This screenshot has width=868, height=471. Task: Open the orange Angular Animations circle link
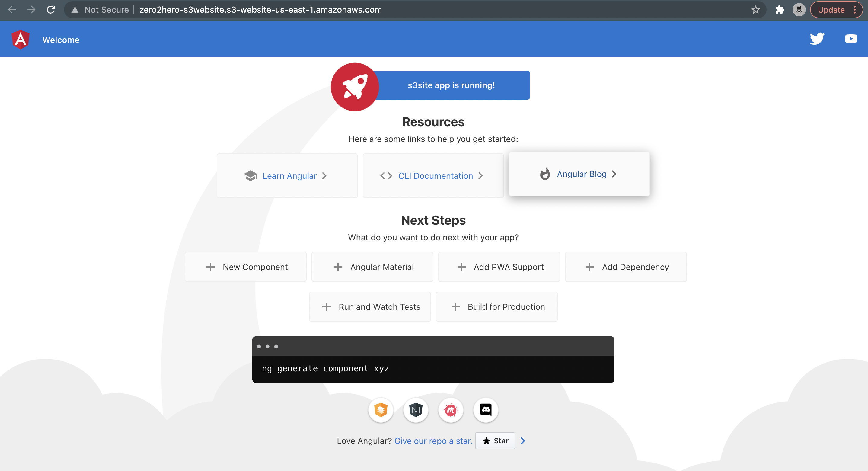(381, 410)
